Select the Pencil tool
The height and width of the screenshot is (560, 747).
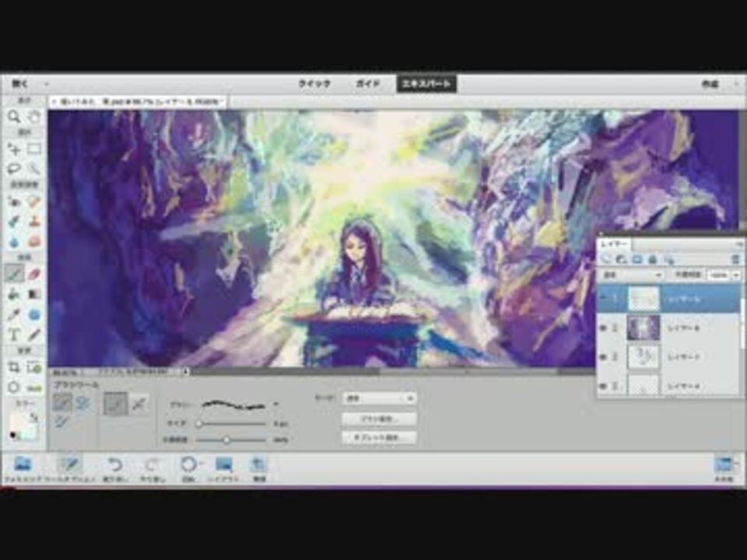(x=33, y=334)
